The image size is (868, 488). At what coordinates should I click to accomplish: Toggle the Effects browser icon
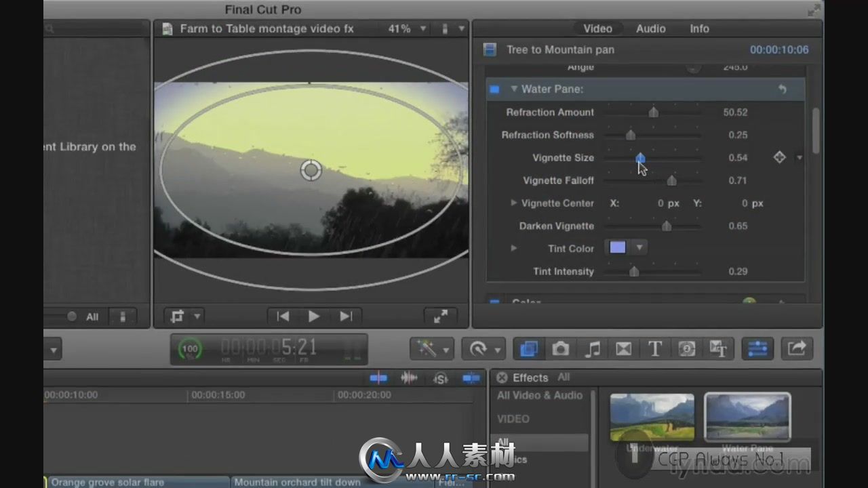(529, 348)
